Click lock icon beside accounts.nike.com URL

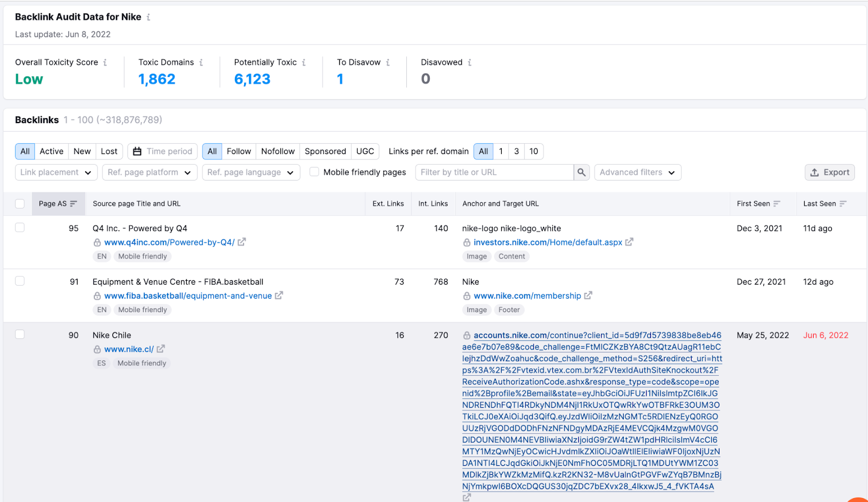point(467,336)
